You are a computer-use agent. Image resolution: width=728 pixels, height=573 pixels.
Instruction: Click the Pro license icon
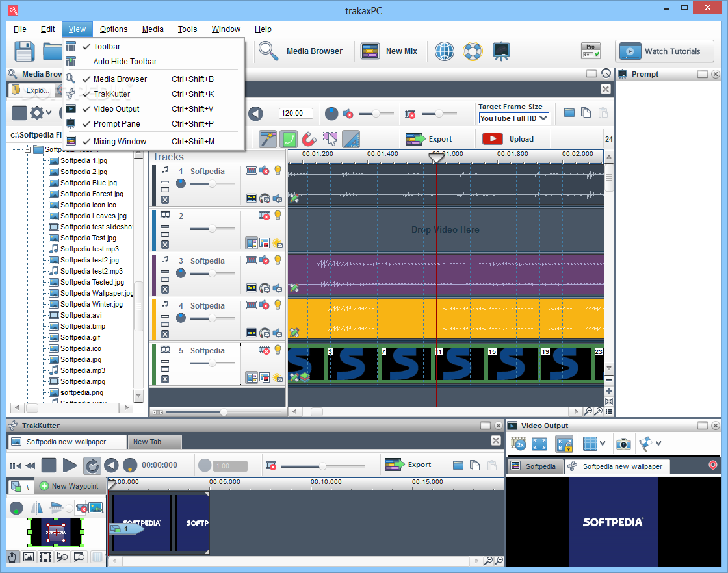[591, 51]
